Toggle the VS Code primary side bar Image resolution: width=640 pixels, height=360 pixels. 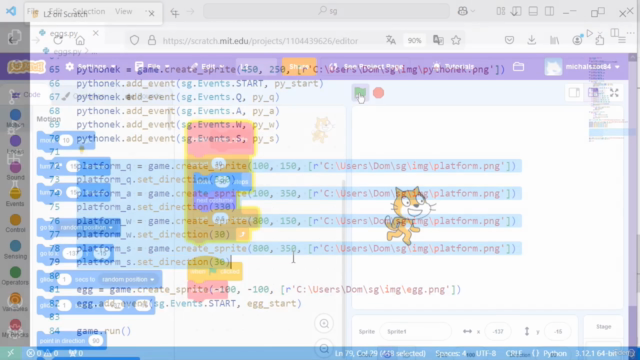pos(516,11)
